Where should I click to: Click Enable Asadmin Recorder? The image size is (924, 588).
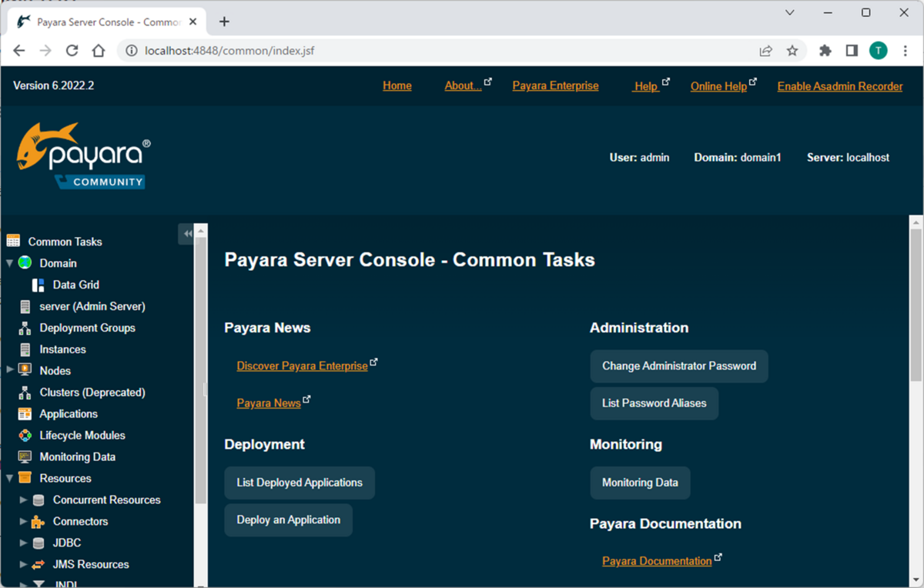[840, 86]
